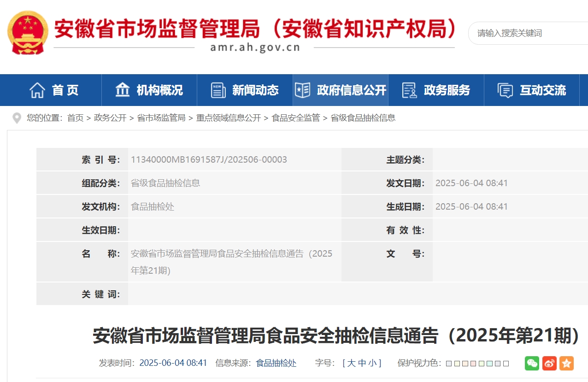Share article via WeChat icon
The image size is (588, 382).
532,363
